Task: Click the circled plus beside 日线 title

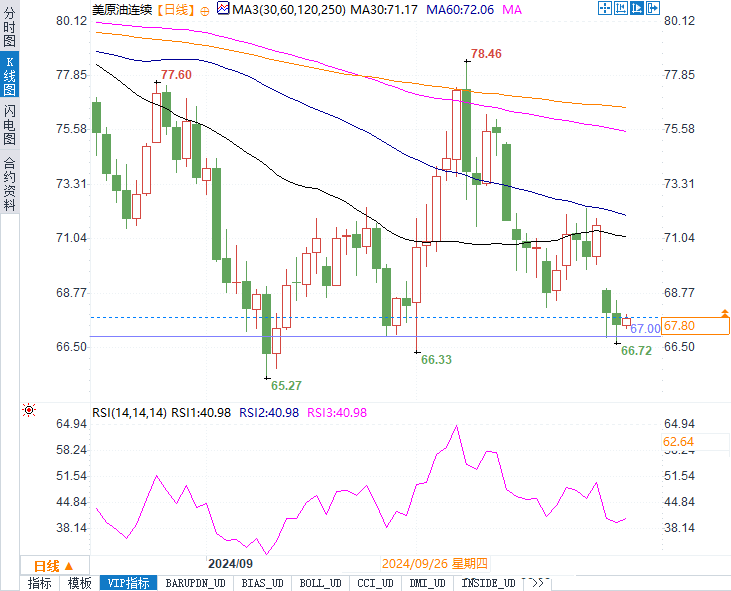Action: tap(205, 11)
